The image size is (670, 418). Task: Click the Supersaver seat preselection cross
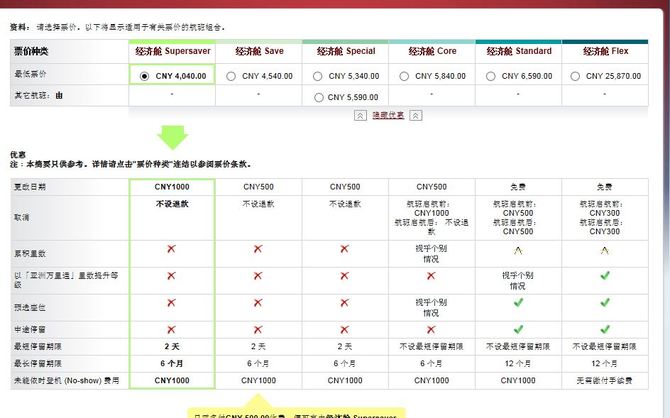(171, 303)
